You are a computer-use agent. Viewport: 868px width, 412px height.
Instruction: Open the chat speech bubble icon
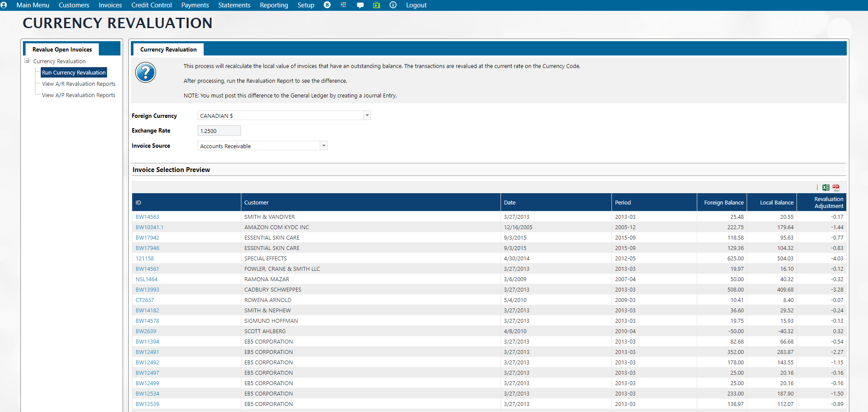point(360,5)
